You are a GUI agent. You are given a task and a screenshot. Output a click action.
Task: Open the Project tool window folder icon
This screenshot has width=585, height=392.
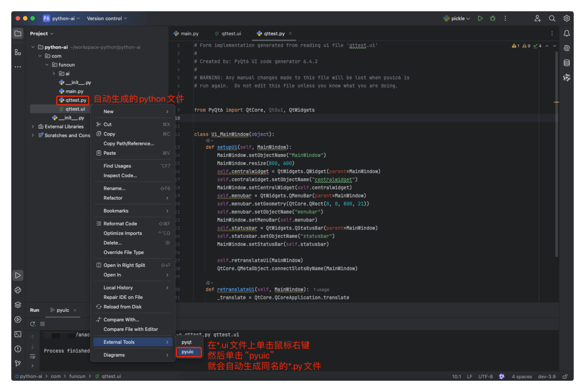(18, 33)
